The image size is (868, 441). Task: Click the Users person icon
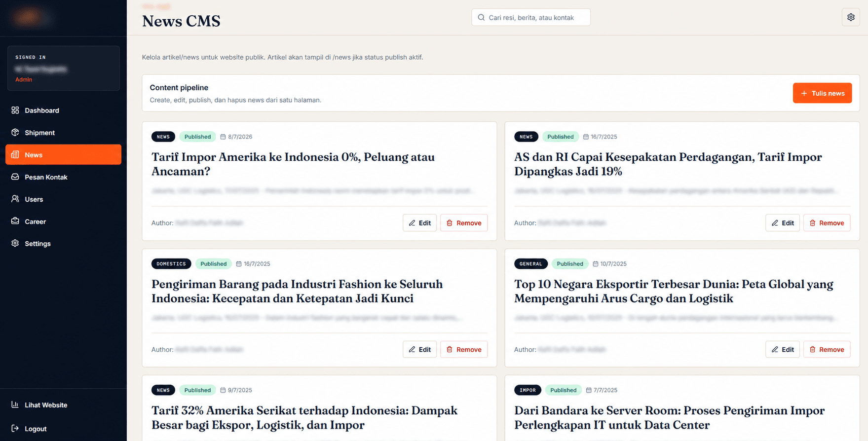(x=15, y=199)
